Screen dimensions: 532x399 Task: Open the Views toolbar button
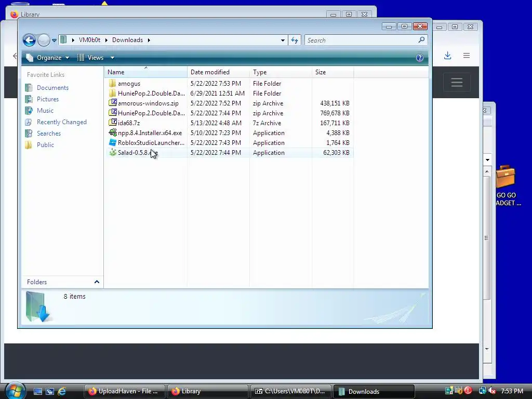pyautogui.click(x=90, y=58)
